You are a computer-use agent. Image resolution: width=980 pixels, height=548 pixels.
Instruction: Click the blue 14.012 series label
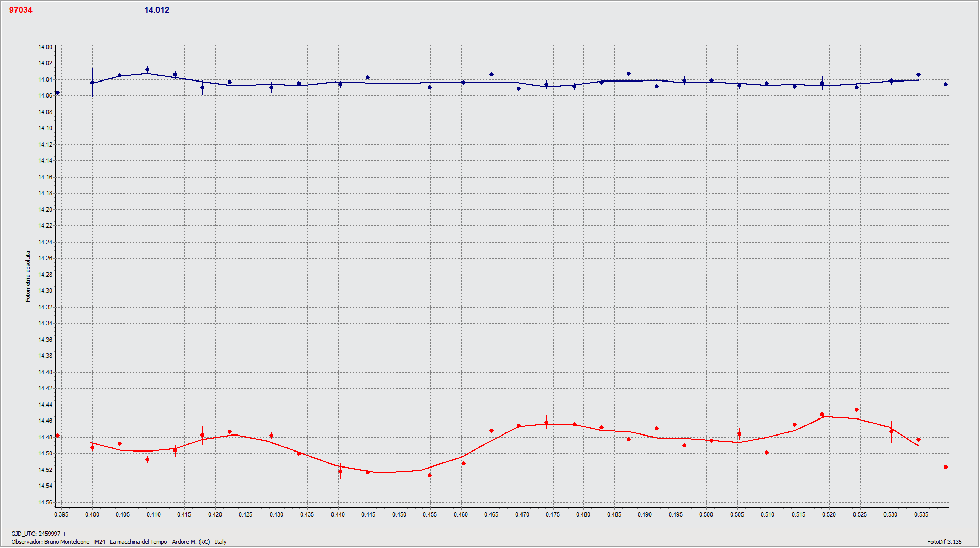point(156,10)
